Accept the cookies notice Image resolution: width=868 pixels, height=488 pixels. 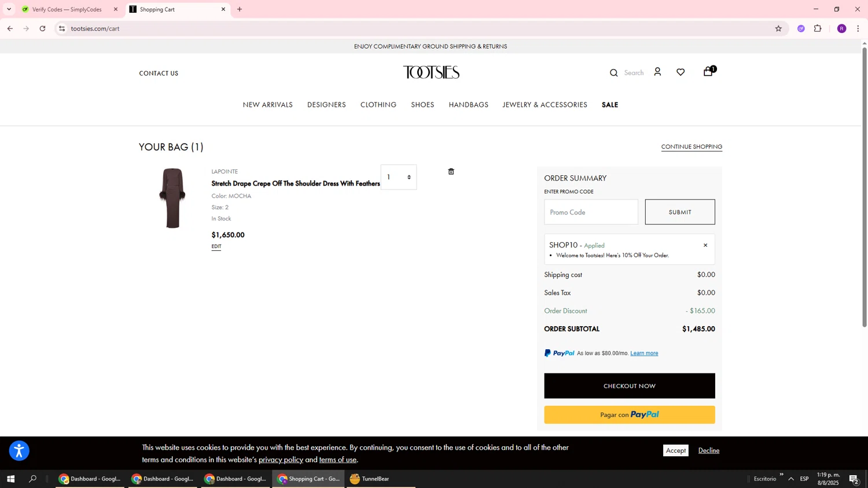pyautogui.click(x=675, y=450)
